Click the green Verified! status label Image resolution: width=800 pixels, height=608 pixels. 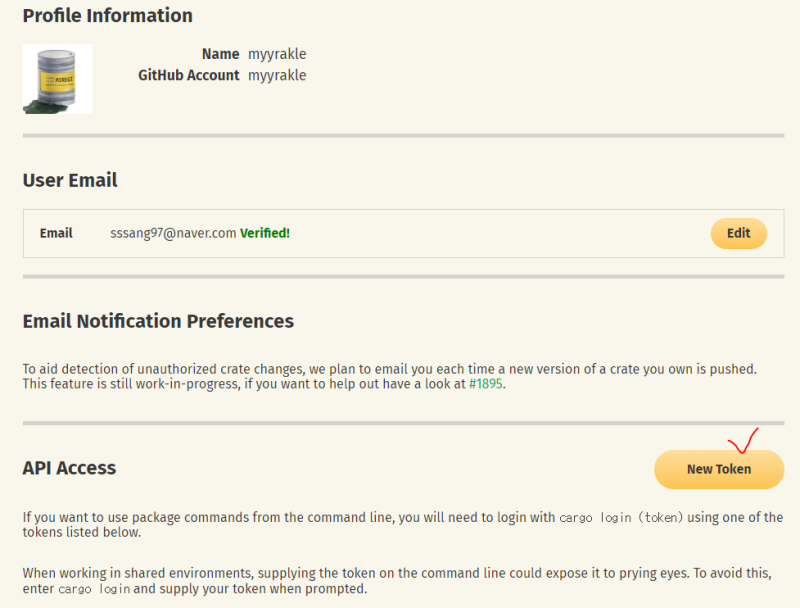click(x=265, y=233)
